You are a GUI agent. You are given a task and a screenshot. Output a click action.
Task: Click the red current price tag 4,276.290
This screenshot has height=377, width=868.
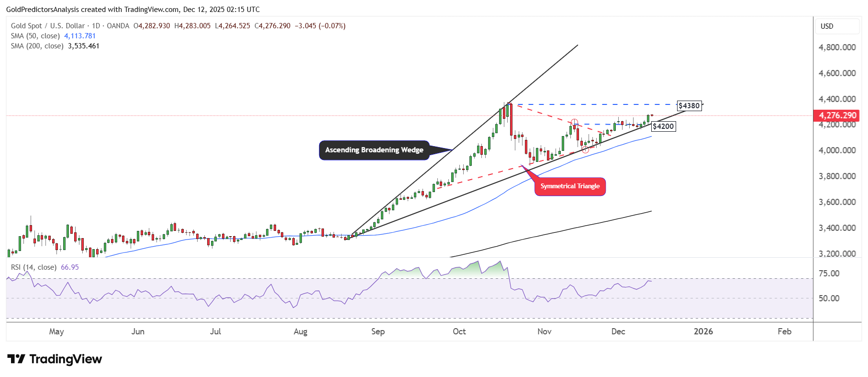(837, 115)
